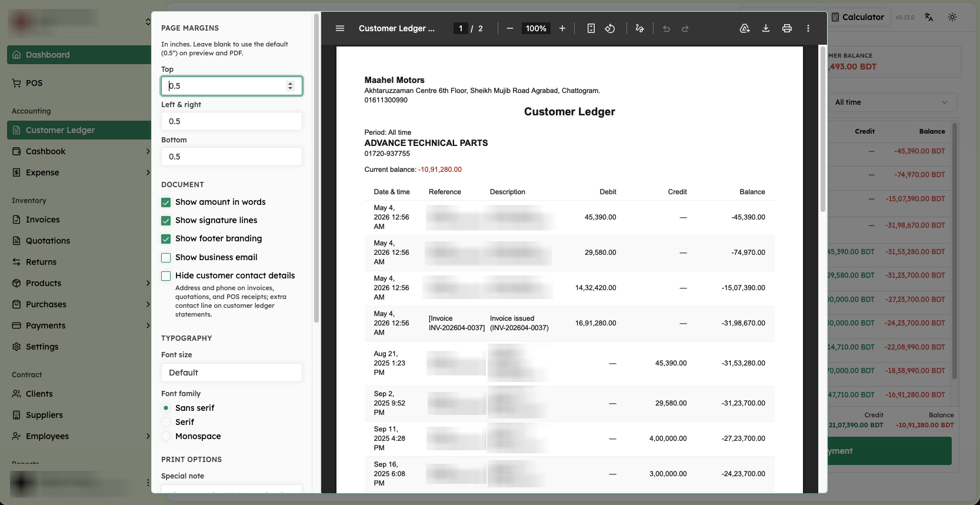Expand the Expense submenu chevron
The image size is (980, 505).
[x=148, y=172]
